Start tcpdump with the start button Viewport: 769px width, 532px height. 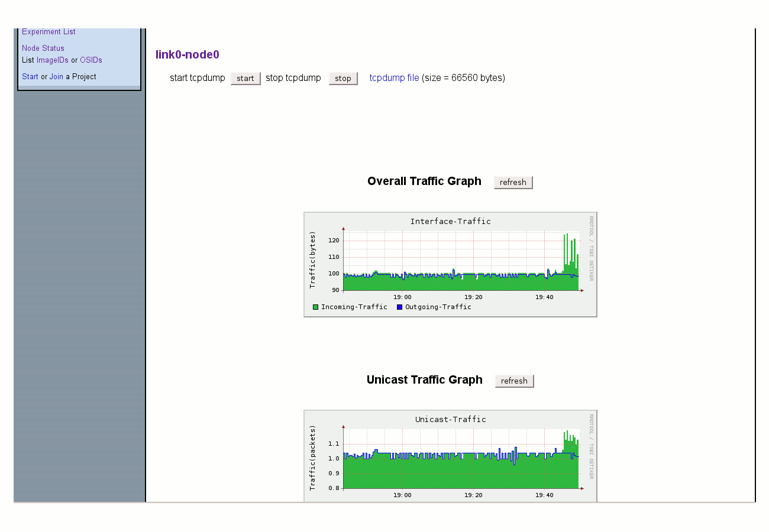[x=245, y=78]
